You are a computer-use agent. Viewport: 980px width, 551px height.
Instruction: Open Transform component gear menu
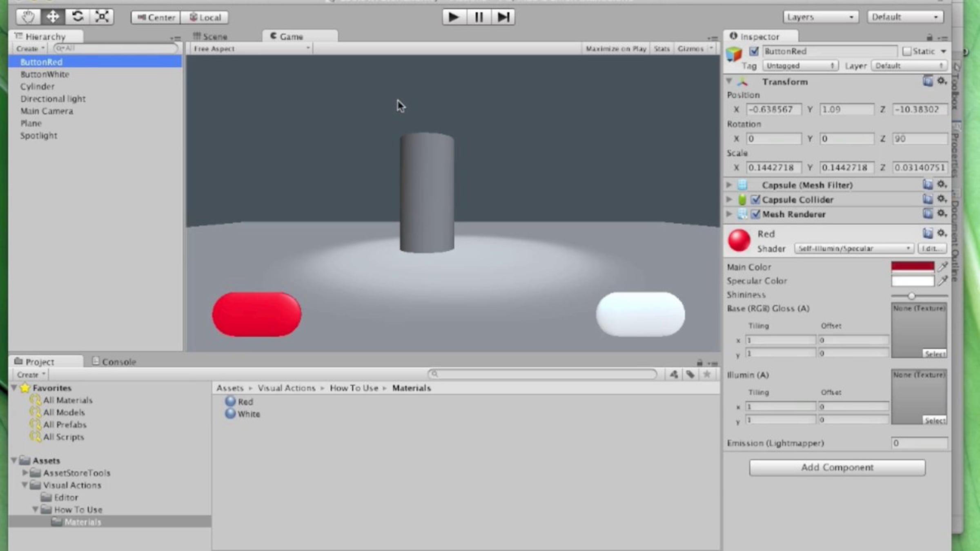coord(942,81)
